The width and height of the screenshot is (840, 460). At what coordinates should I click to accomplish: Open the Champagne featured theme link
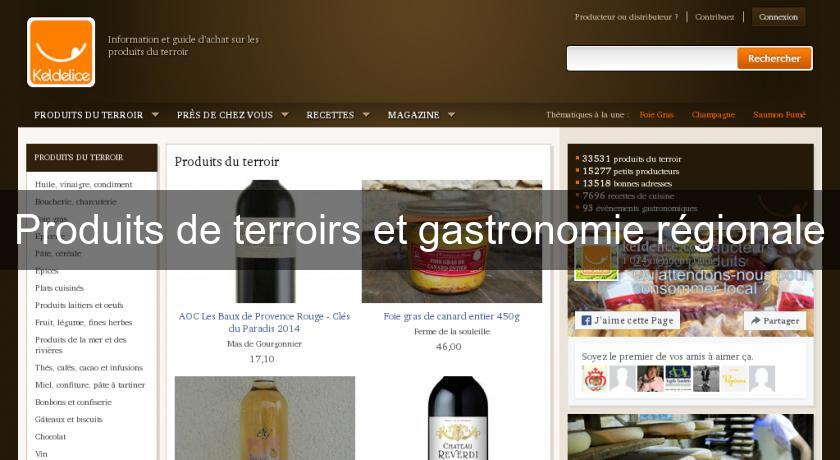click(x=713, y=115)
